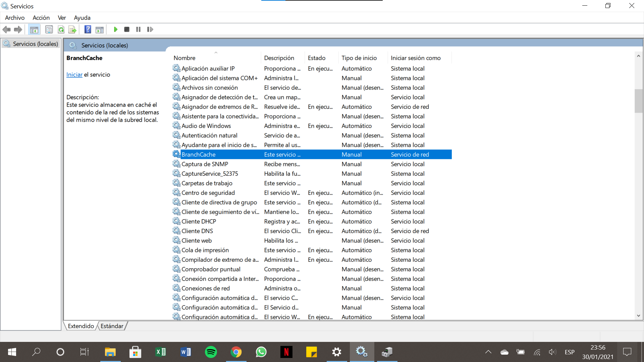
Task: Switch to the Extendido tab
Action: tap(81, 326)
